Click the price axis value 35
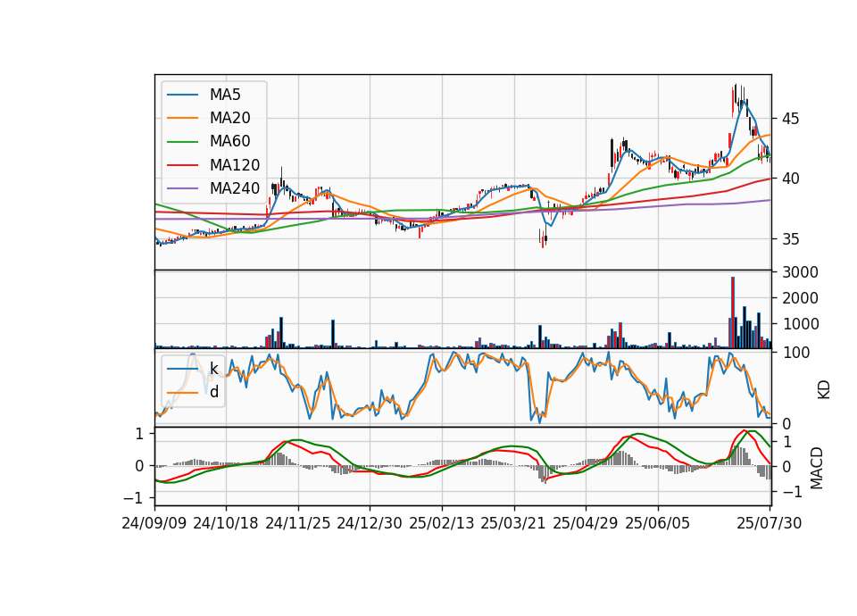This screenshot has height=616, width=857. click(791, 239)
